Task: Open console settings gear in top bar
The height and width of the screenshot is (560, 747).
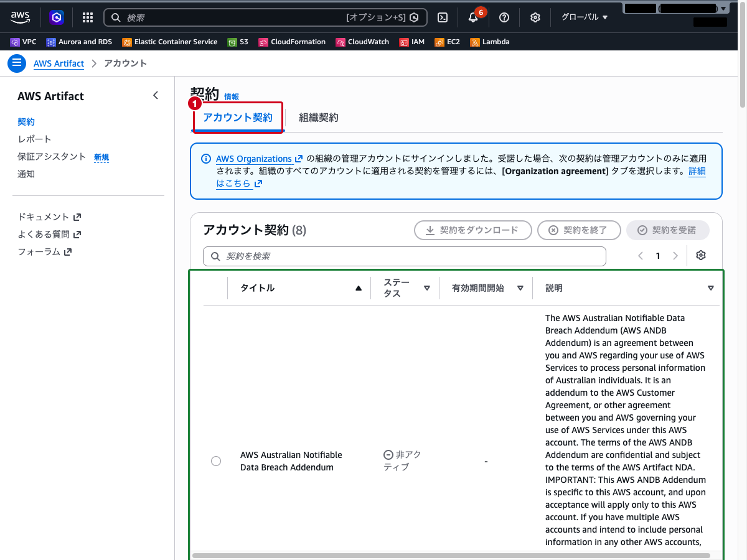Action: pyautogui.click(x=535, y=17)
